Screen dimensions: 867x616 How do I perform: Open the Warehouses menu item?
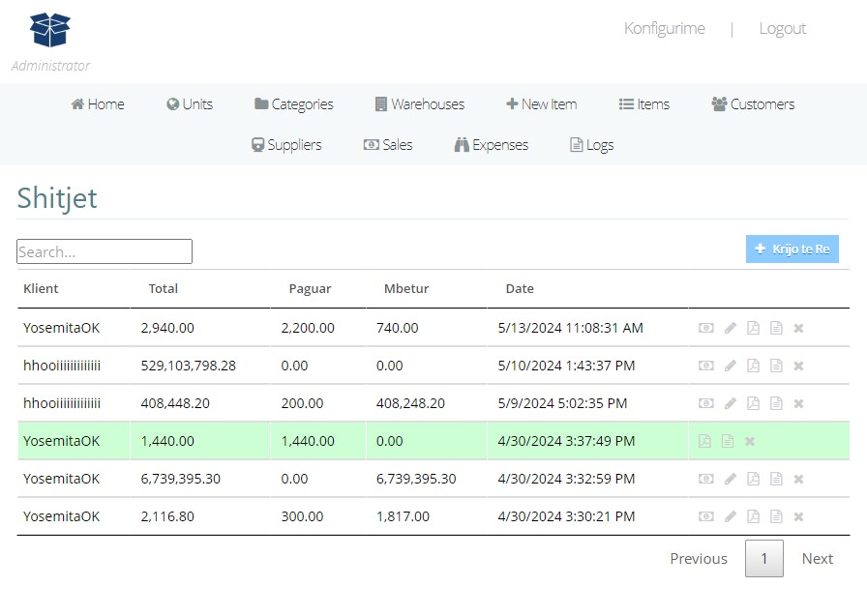(419, 104)
